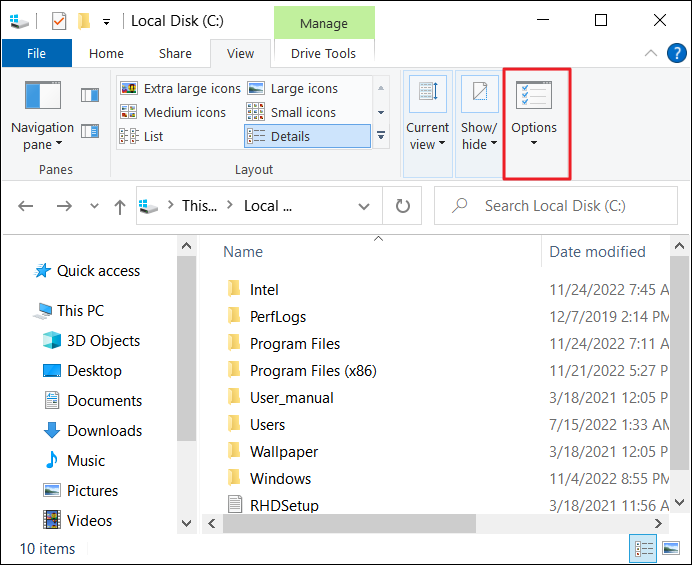The image size is (692, 565).
Task: Collapse the ribbon with the chevron
Action: pyautogui.click(x=651, y=53)
